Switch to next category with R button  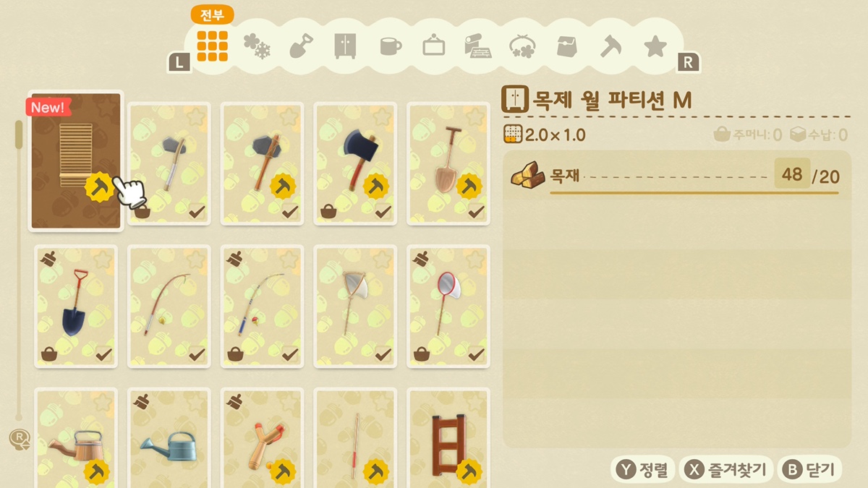point(688,62)
